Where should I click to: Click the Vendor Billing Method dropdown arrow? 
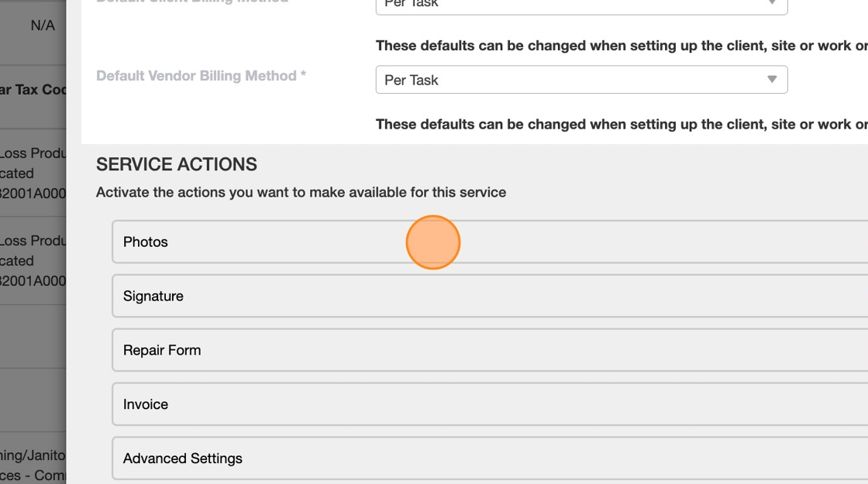click(x=772, y=80)
